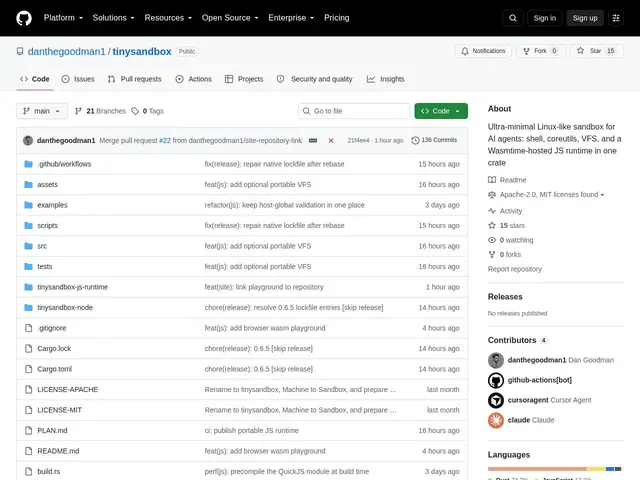640x480 pixels.
Task: Open the .github/workflows folder icon
Action: coord(28,164)
